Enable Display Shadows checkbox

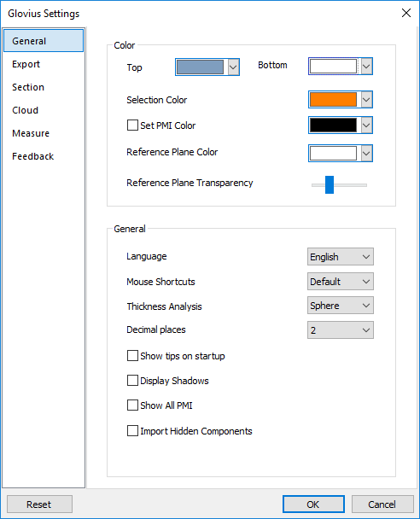coord(132,381)
